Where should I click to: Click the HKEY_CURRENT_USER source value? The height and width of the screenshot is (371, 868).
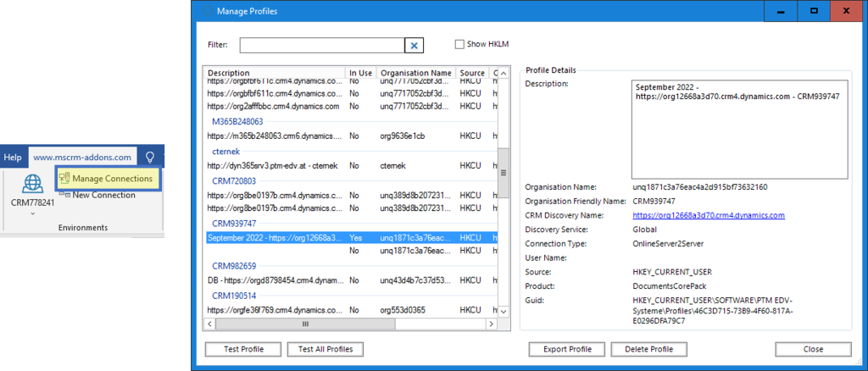(x=672, y=272)
